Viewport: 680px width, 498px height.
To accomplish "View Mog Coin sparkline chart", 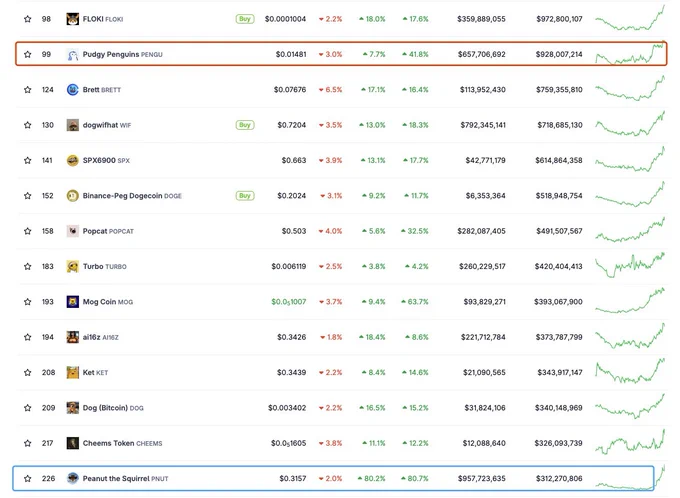I will click(x=630, y=300).
